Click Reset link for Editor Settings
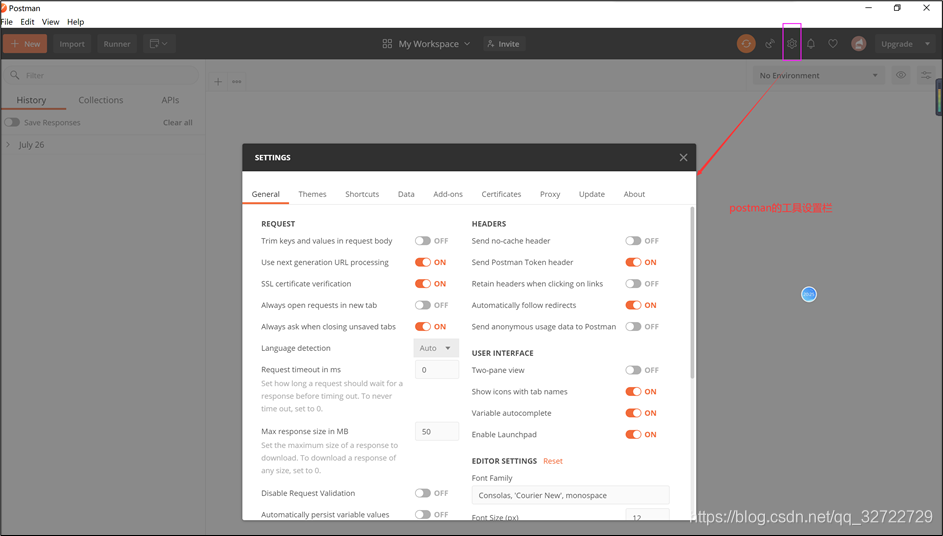The image size is (943, 536). tap(553, 461)
